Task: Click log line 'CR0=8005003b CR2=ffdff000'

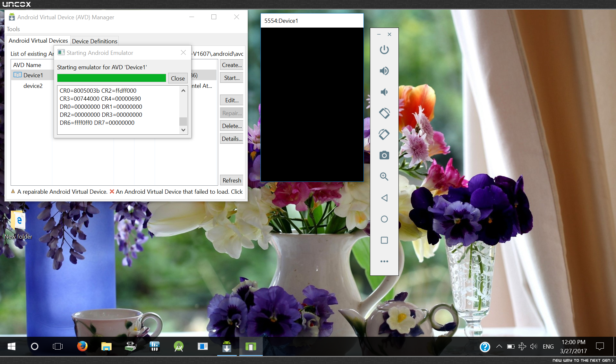Action: point(98,91)
